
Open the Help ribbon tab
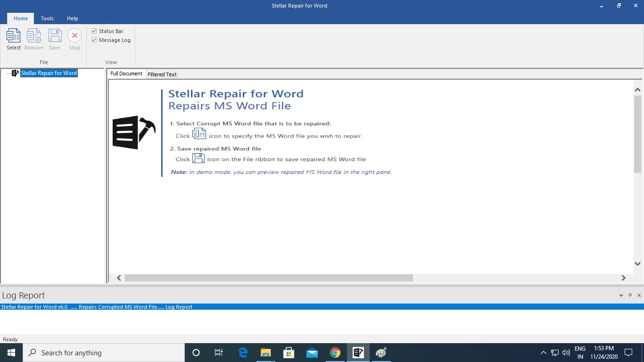coord(73,18)
